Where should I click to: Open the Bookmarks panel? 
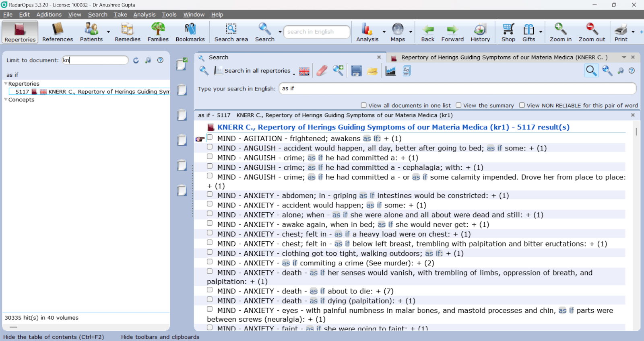click(190, 32)
